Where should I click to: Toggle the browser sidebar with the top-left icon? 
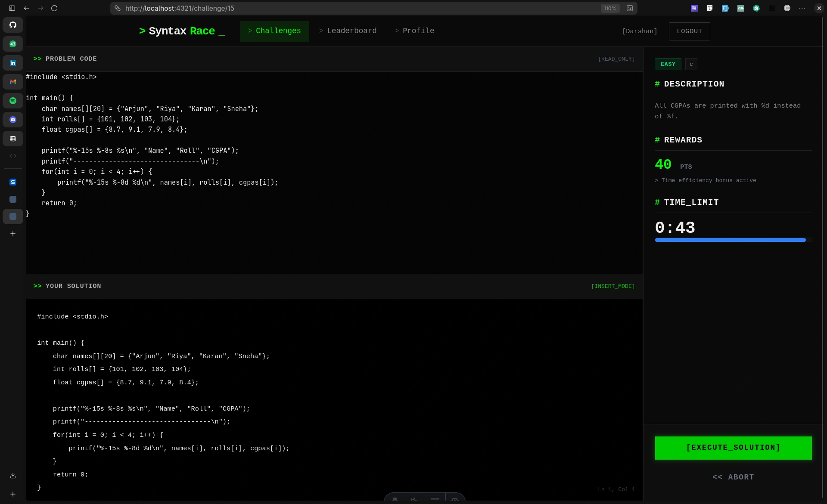(x=12, y=8)
